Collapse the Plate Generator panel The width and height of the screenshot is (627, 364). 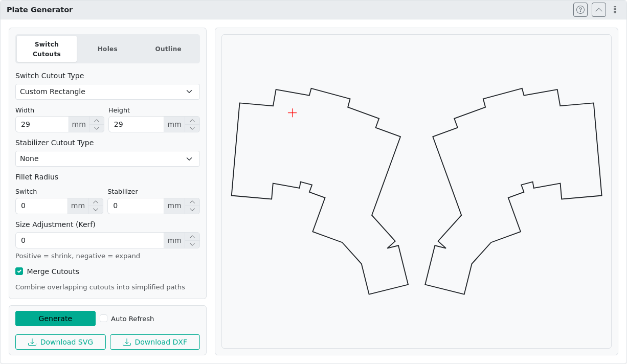click(599, 10)
